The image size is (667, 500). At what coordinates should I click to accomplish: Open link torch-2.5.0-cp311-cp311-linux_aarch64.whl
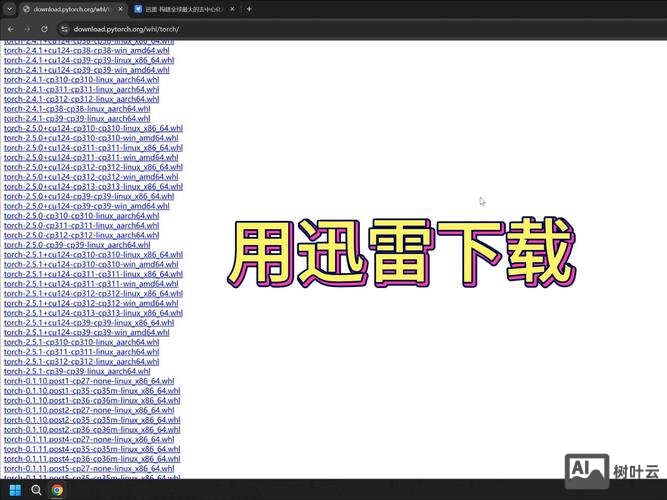pos(81,226)
